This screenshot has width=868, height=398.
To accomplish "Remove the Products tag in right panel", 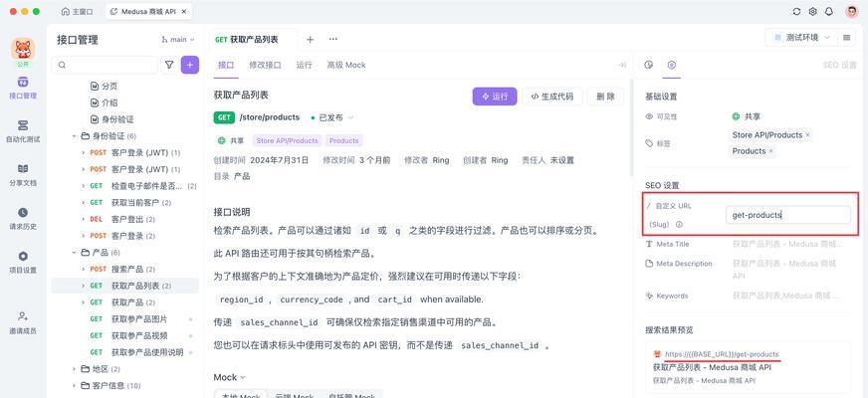I will click(770, 151).
